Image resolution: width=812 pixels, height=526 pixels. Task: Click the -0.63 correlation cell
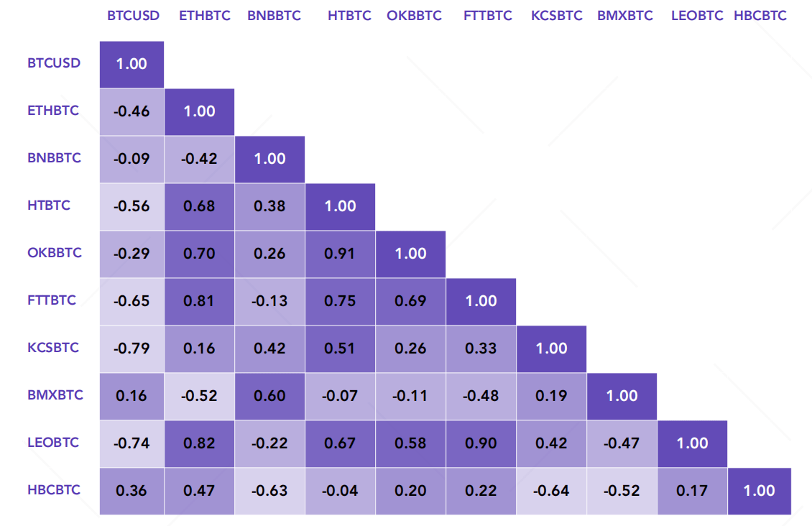click(269, 491)
